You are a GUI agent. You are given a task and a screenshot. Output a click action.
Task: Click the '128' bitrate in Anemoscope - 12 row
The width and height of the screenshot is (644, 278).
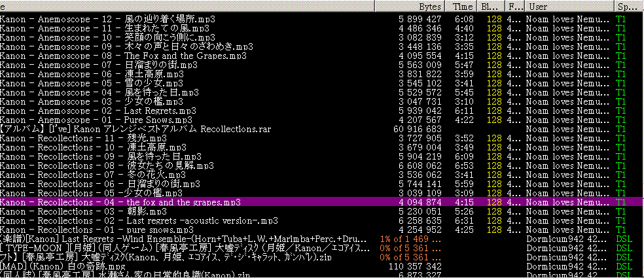click(x=495, y=20)
